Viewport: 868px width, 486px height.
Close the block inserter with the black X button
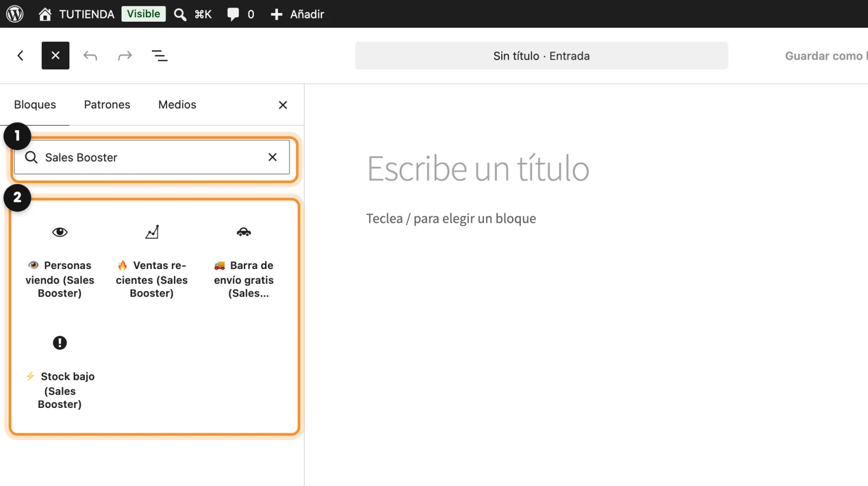pos(55,55)
